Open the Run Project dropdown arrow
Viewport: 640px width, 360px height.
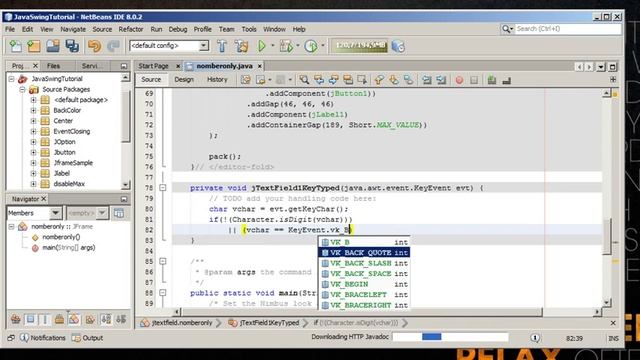(x=273, y=46)
